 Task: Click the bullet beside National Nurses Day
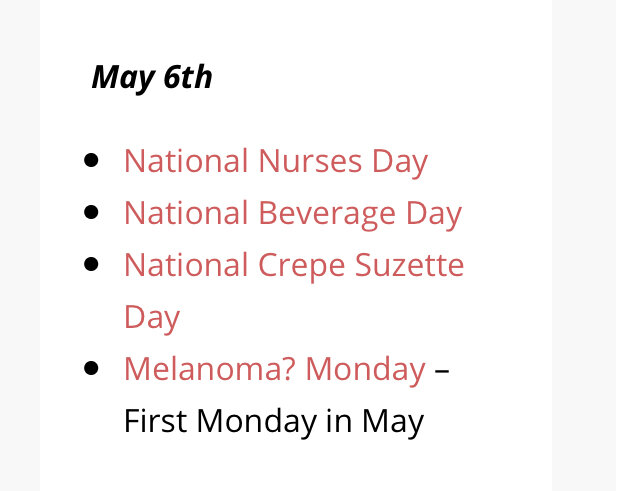(x=91, y=160)
